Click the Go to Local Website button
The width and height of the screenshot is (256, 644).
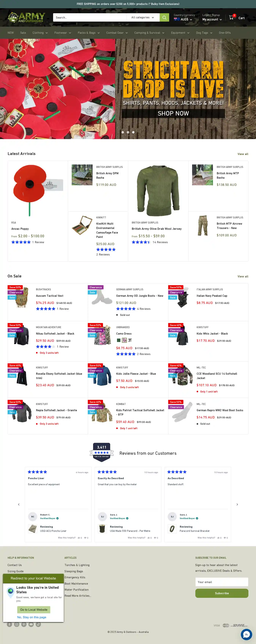(x=34, y=610)
